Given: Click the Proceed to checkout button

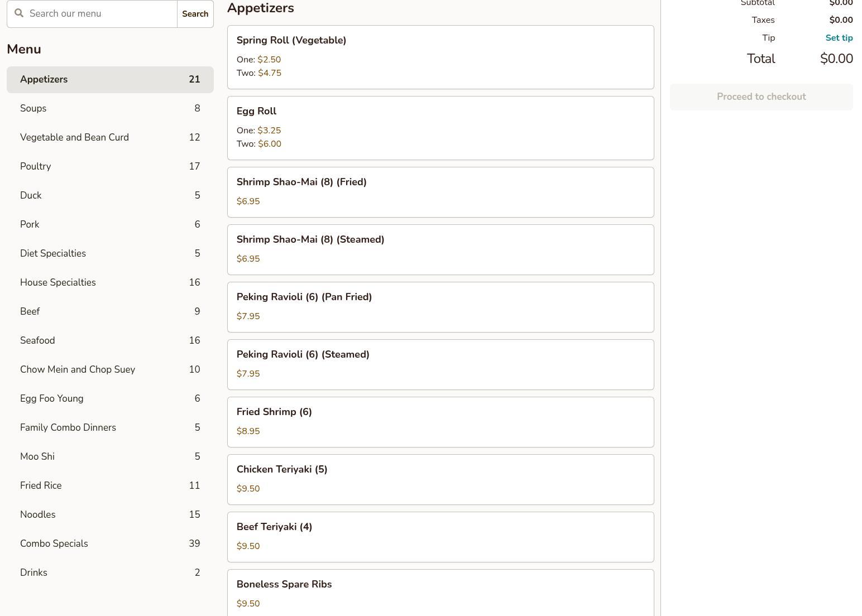Looking at the screenshot, I should pos(762,97).
